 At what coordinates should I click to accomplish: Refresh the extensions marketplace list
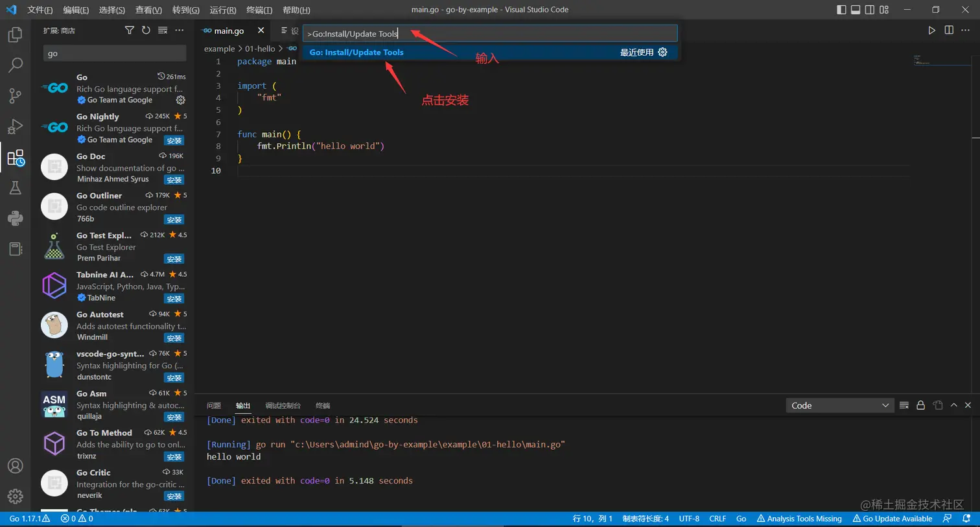[146, 30]
